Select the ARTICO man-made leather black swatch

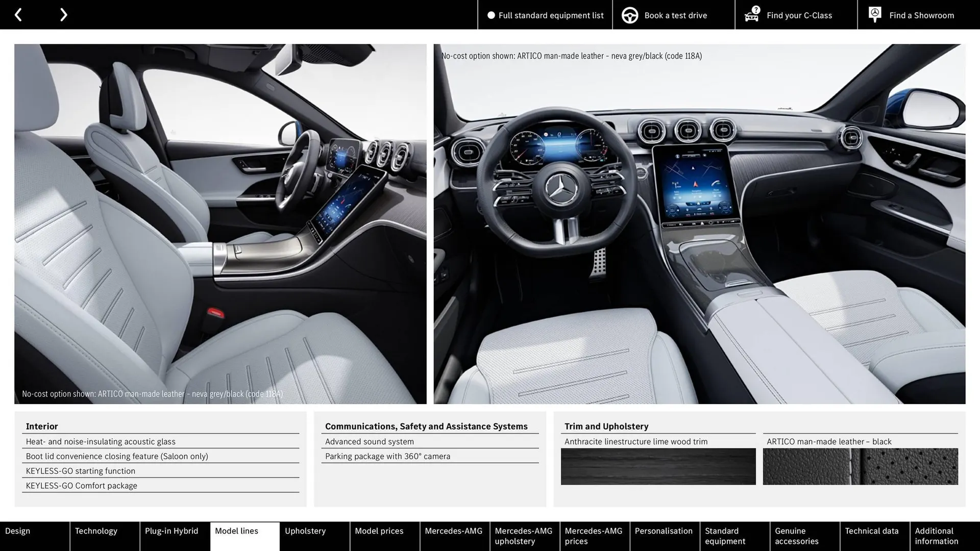click(x=860, y=466)
